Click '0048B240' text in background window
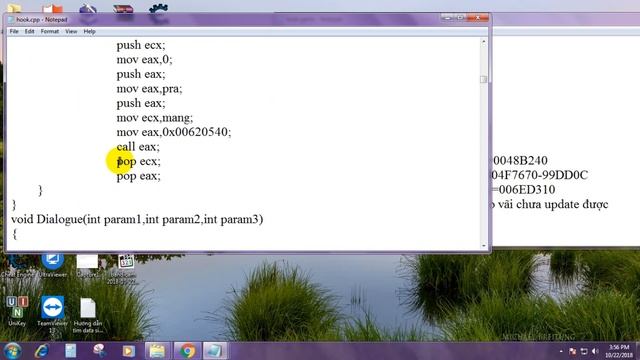640x360 pixels. click(x=520, y=160)
